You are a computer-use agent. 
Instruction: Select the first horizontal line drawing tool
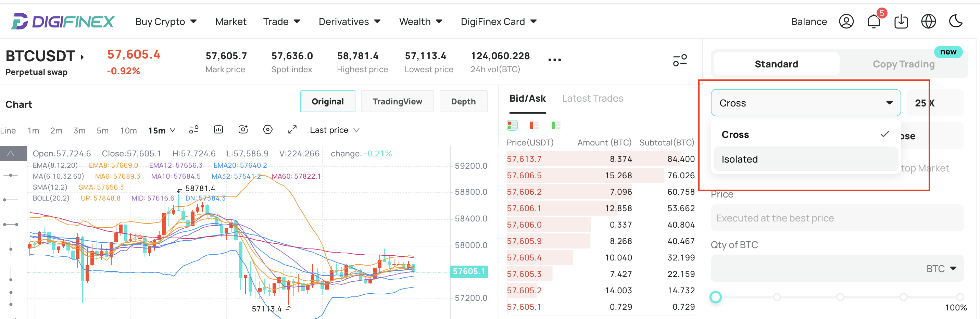click(11, 175)
